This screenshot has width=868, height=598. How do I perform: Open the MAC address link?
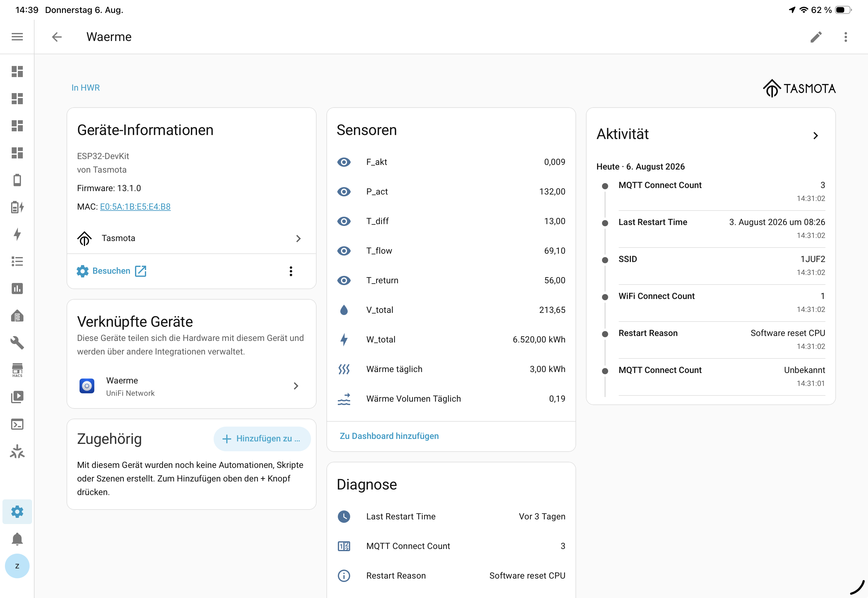coord(135,207)
